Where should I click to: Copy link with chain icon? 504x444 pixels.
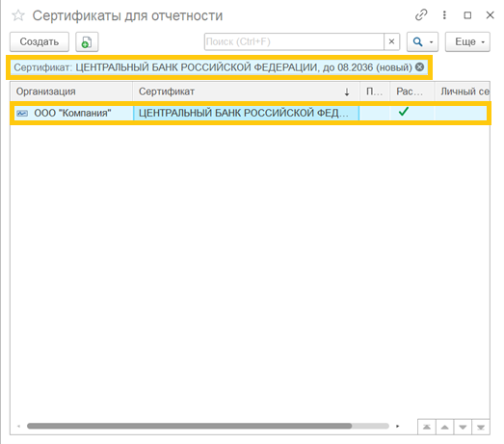[x=421, y=15]
